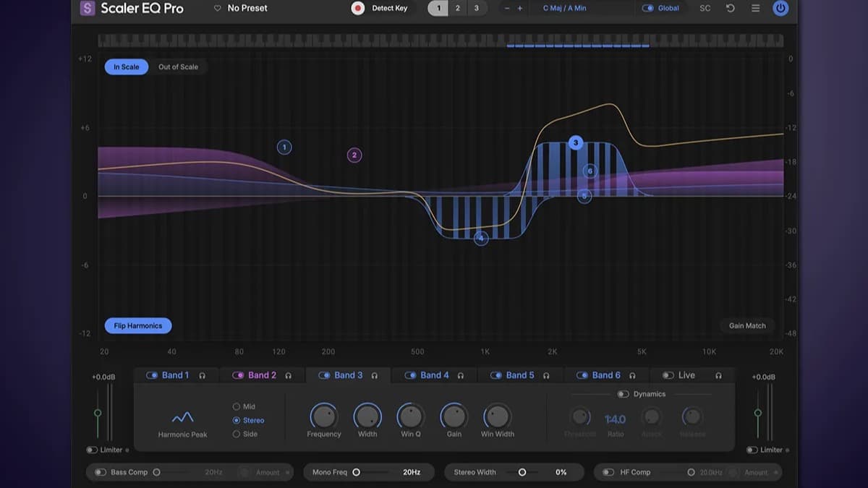Click the Win Q knob
The image size is (868, 488).
pos(411,416)
